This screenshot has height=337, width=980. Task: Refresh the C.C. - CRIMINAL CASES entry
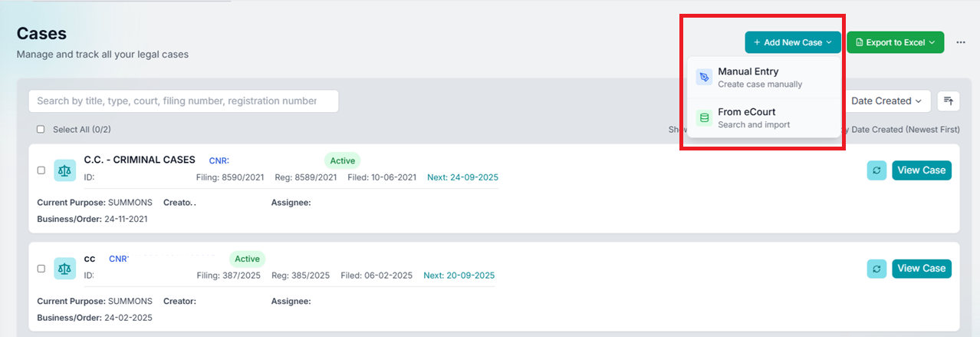pos(876,170)
